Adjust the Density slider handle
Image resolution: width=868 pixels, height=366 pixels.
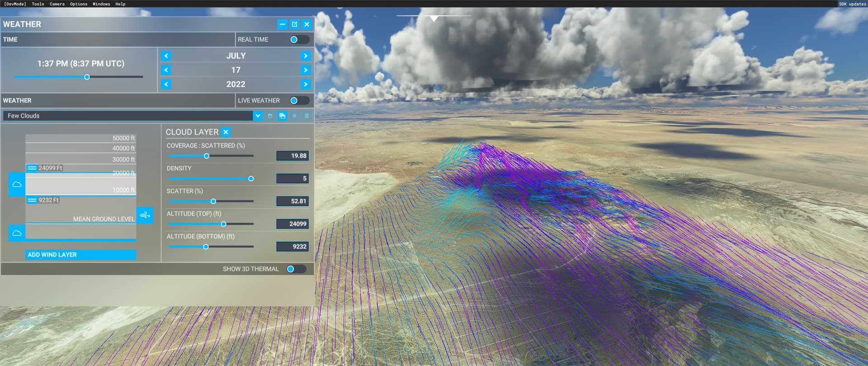[x=251, y=178]
